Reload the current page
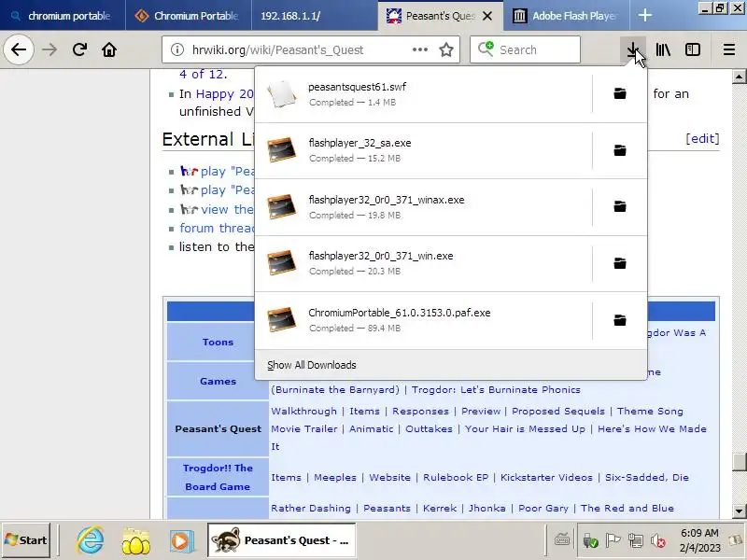 pyautogui.click(x=79, y=49)
